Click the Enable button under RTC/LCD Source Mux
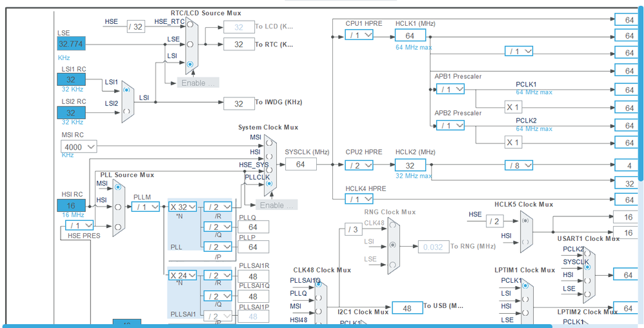This screenshot has width=644, height=328. (198, 83)
